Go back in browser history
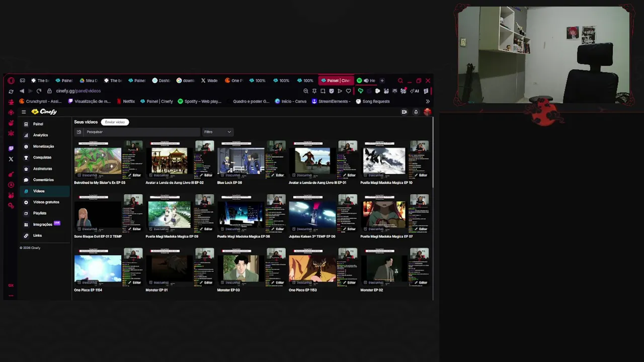The width and height of the screenshot is (644, 362). [22, 91]
